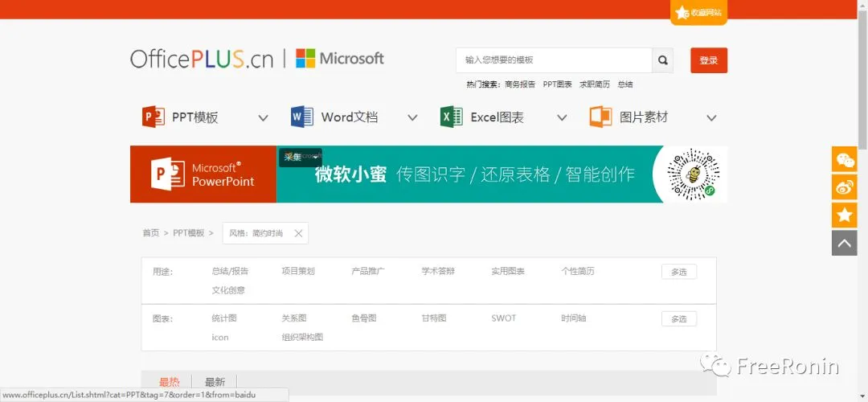Click the back-to-top arrow icon
Image resolution: width=868 pixels, height=402 pixels.
coord(844,243)
